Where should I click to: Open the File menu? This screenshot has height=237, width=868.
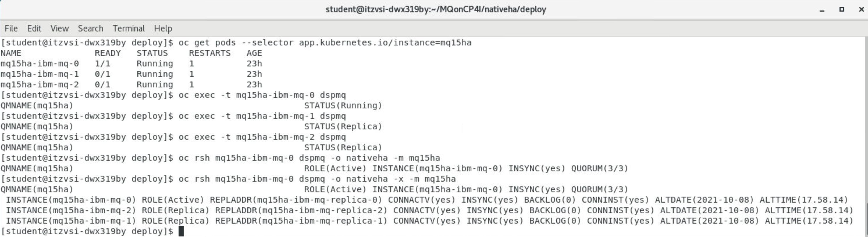pos(11,28)
